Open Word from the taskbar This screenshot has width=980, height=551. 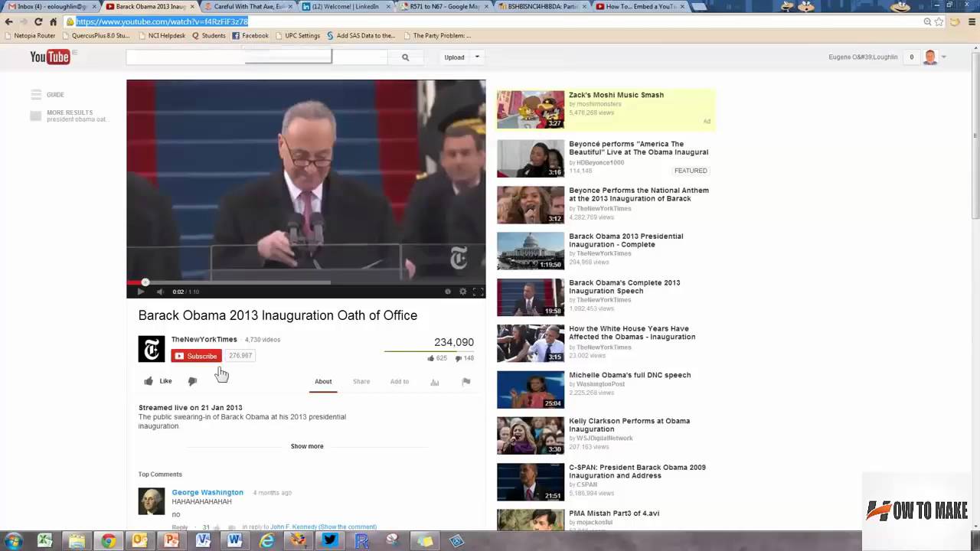pyautogui.click(x=234, y=541)
